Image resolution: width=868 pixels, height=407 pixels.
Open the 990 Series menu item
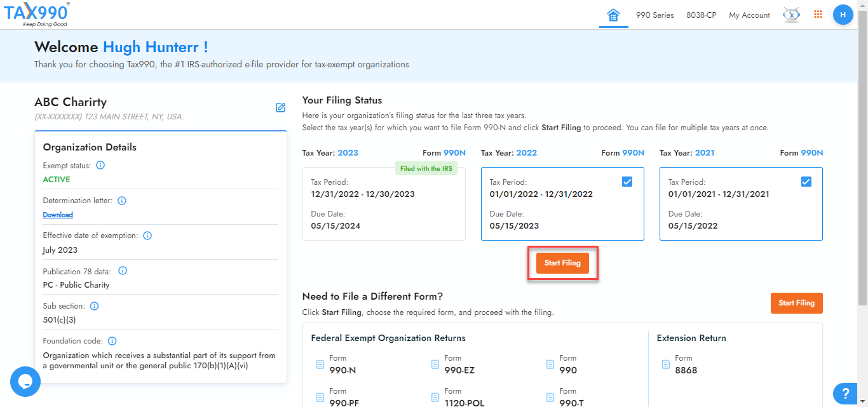point(654,15)
